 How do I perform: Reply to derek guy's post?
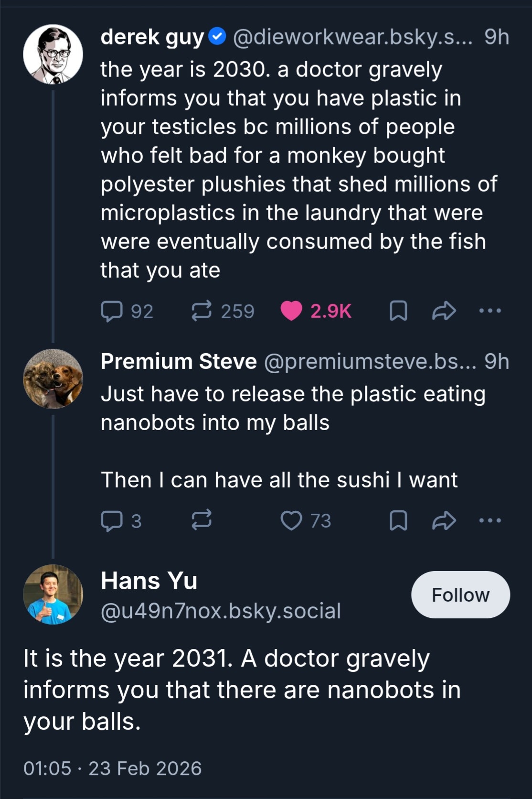[112, 311]
